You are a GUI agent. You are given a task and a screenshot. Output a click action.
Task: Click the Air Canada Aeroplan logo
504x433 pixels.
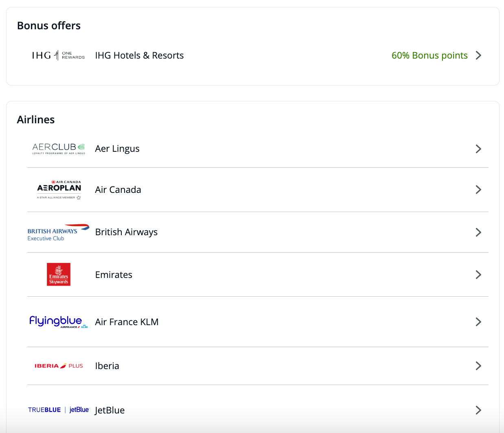[59, 190]
